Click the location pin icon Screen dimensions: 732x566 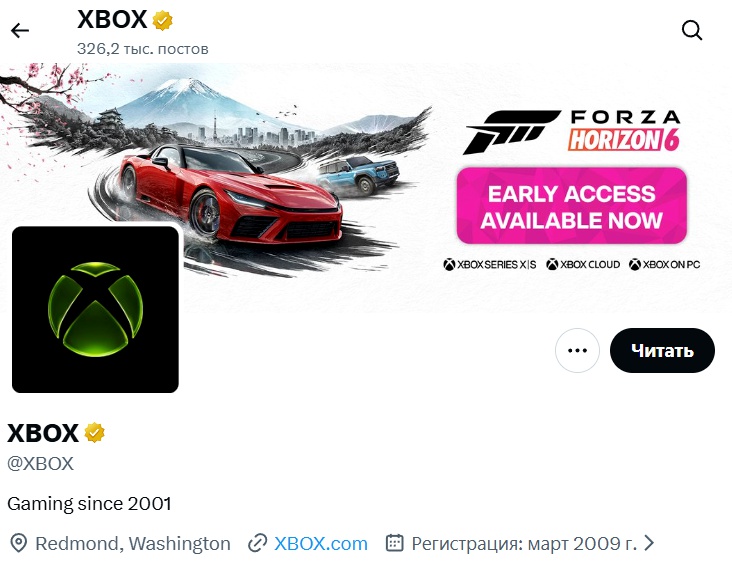(x=19, y=544)
